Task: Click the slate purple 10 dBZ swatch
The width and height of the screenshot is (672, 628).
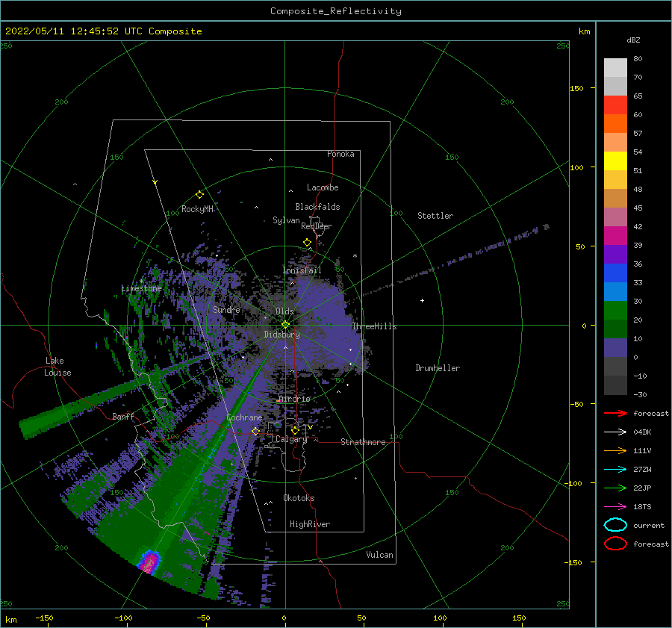Action: 615,348
